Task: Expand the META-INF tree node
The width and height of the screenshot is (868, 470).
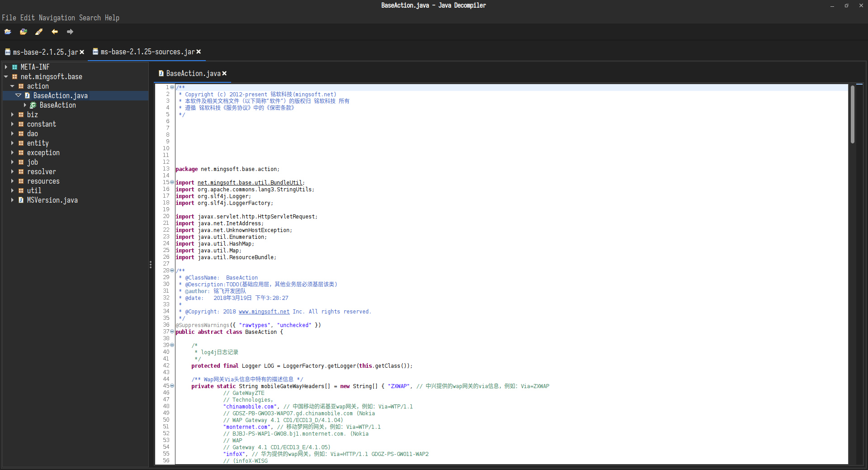Action: coord(6,67)
